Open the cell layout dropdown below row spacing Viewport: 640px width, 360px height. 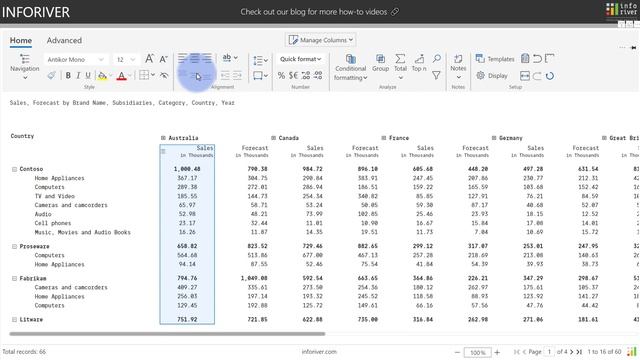[260, 76]
